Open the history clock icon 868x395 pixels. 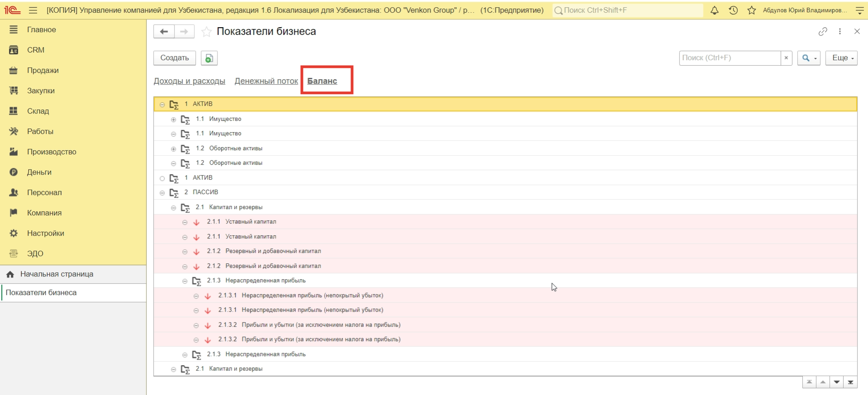pos(733,10)
